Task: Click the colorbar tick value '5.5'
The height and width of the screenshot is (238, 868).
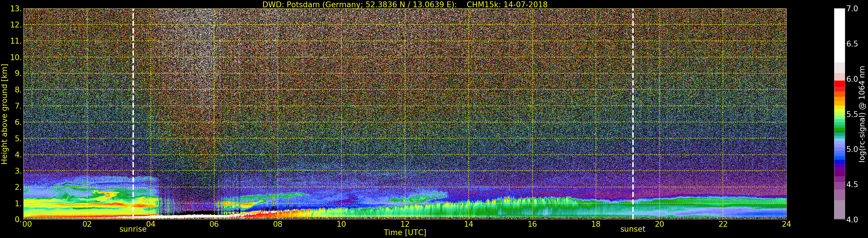Action: (852, 114)
